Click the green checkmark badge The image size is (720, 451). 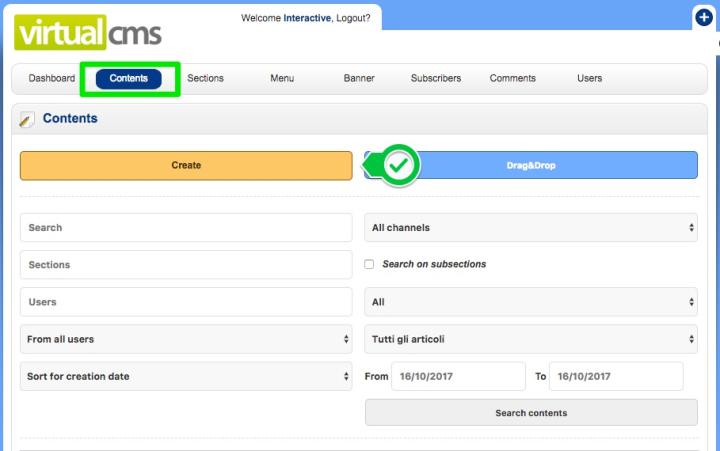tap(402, 165)
